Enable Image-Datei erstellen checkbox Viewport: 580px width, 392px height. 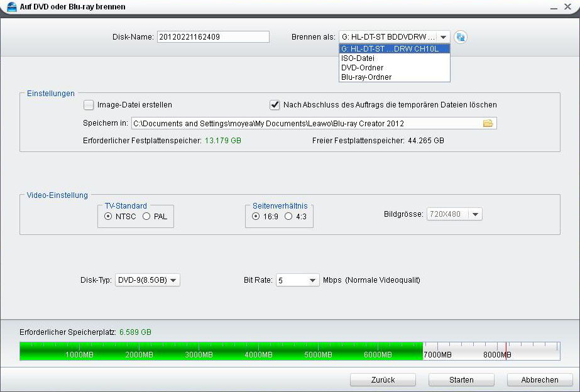pos(89,105)
